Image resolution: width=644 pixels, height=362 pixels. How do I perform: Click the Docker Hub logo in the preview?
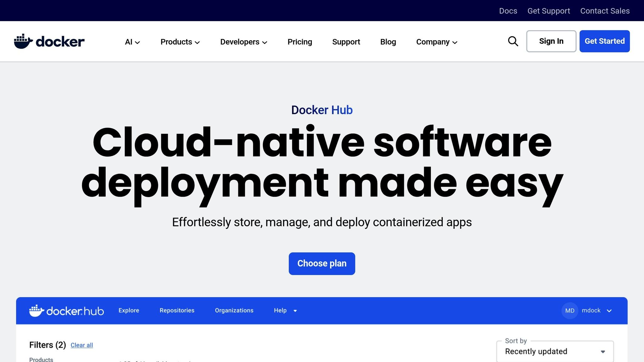click(66, 311)
